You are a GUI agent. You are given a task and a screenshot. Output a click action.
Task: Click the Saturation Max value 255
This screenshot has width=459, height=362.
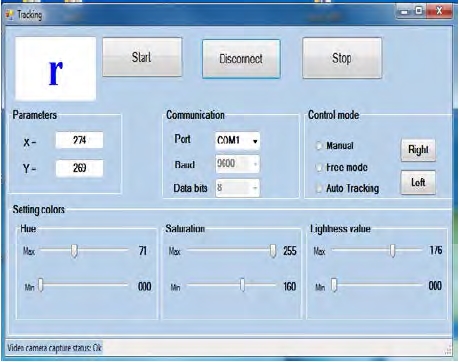click(x=290, y=251)
